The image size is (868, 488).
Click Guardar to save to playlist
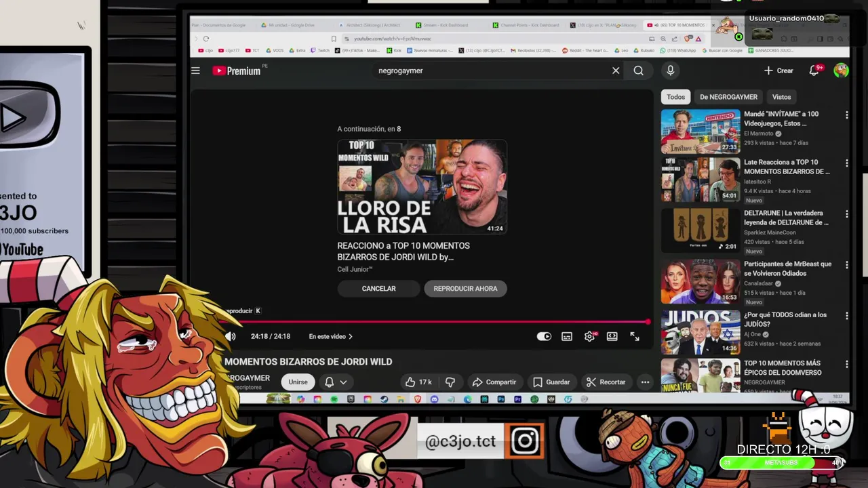click(551, 382)
